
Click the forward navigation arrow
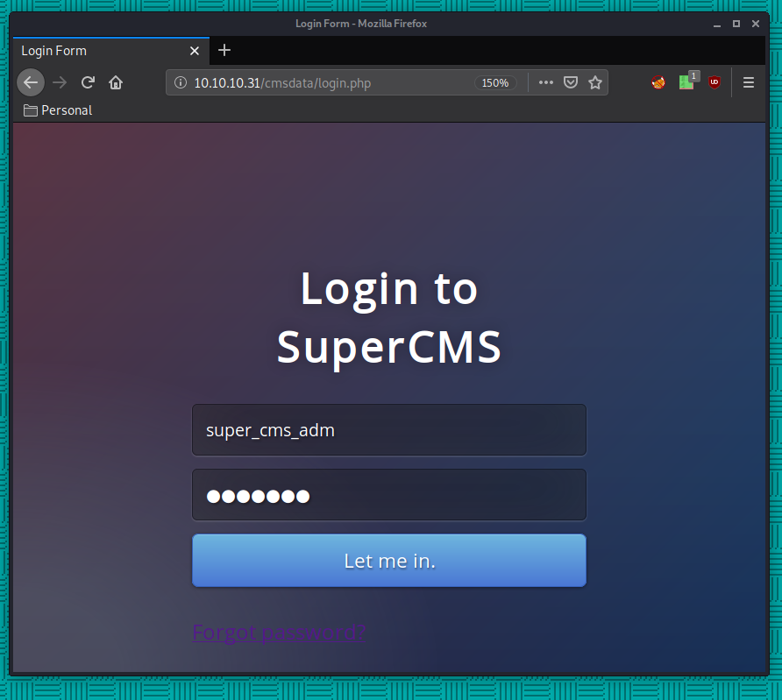pos(60,82)
